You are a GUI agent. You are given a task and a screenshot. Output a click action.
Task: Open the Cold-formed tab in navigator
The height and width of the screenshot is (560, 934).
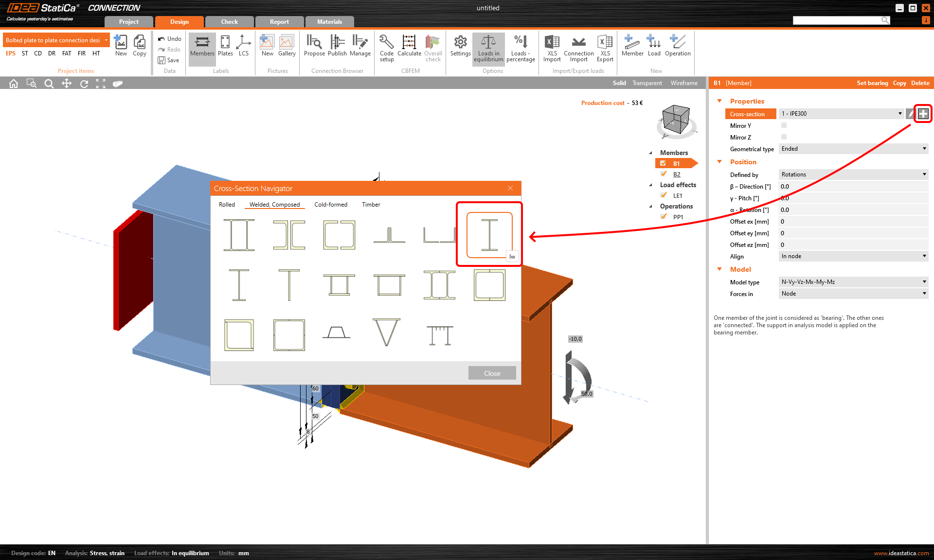331,205
